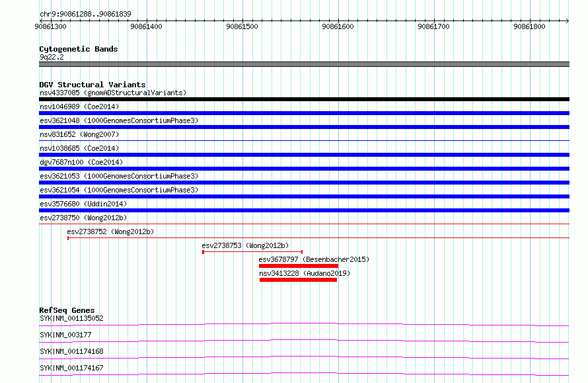Click the black nsv4337085 variant bar
The height and width of the screenshot is (383, 588).
[x=304, y=99]
